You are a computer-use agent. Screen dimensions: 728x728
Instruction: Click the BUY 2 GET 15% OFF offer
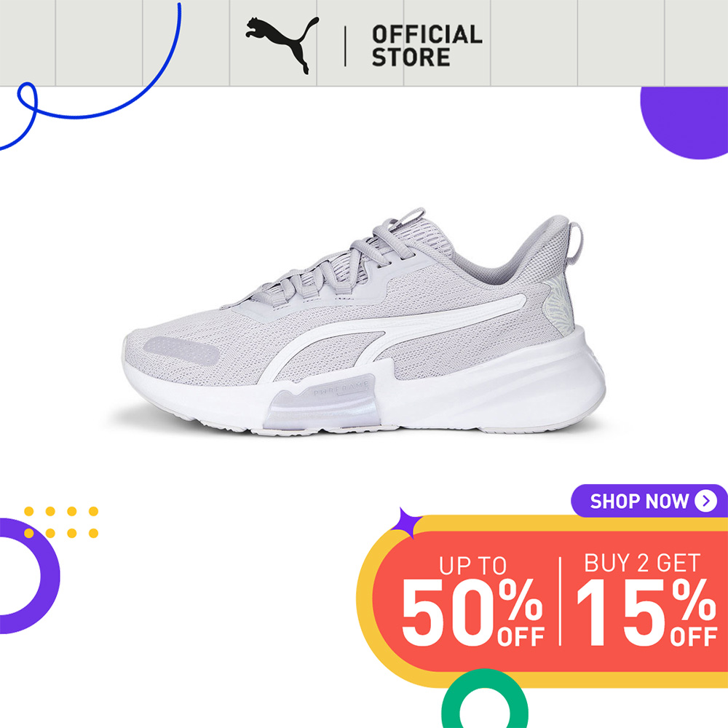pyautogui.click(x=646, y=599)
